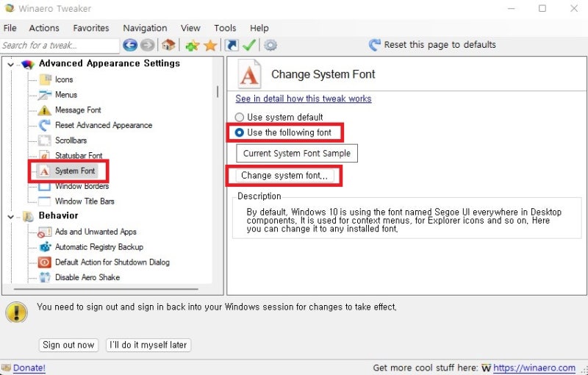588x375 pixels.
Task: Click the 'Sign out now' button
Action: point(68,345)
